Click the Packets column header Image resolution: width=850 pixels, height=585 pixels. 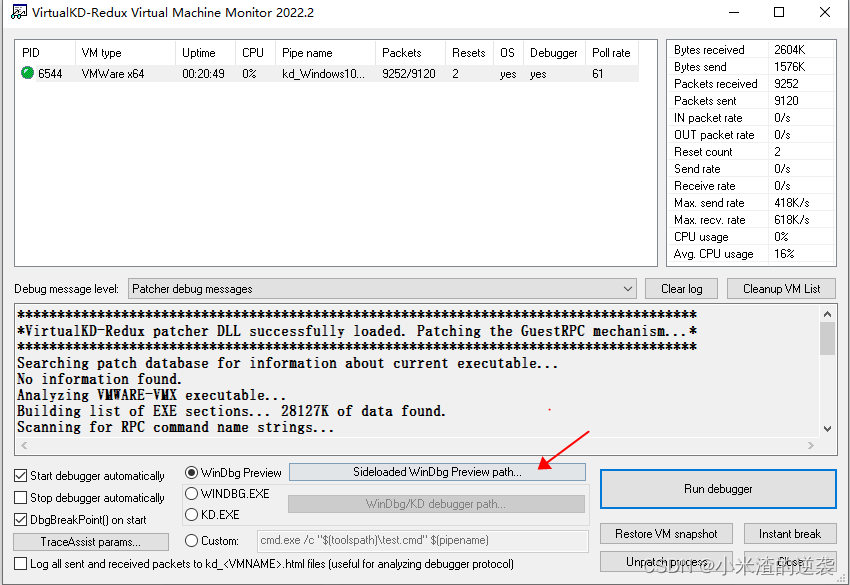pos(410,53)
